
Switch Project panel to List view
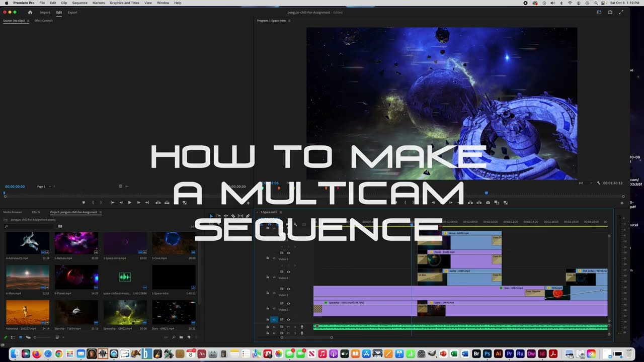coord(13,337)
